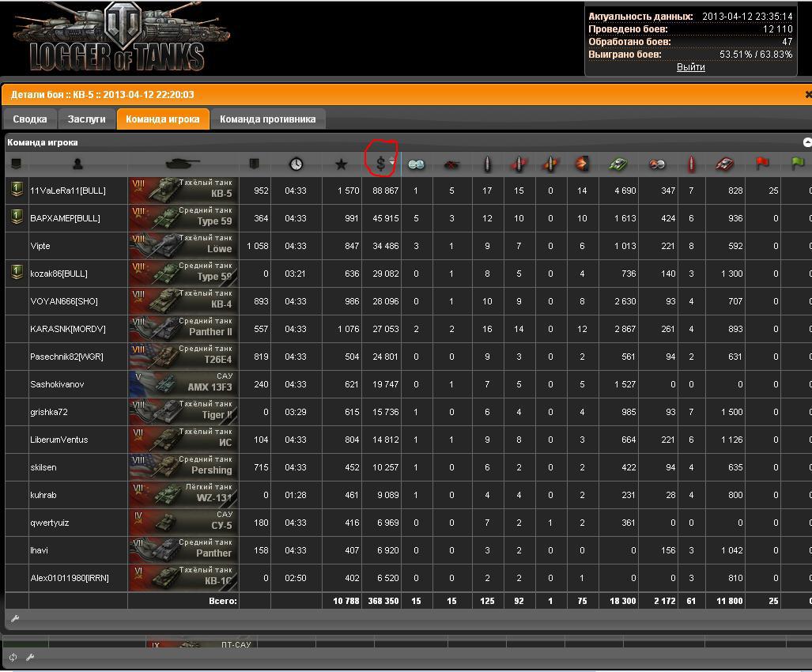Open sort dropdown arrow beside dollar icon
Viewport: 812px width, 672px height.
[392, 163]
